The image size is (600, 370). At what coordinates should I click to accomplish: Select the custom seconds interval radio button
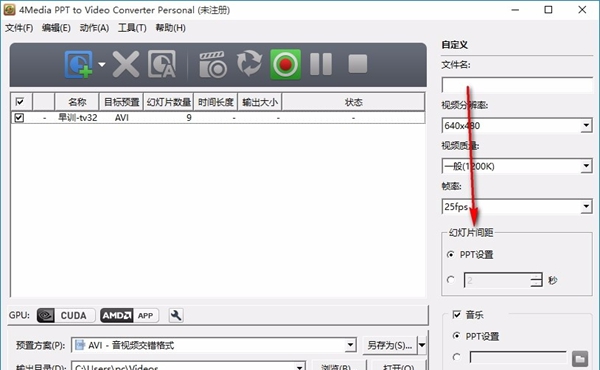point(450,280)
